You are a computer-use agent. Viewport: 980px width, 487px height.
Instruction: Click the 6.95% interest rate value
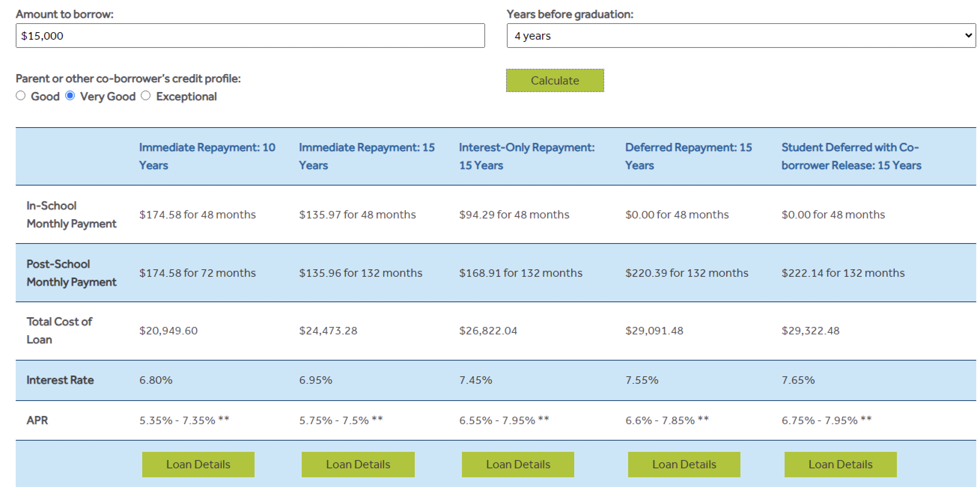(x=316, y=380)
